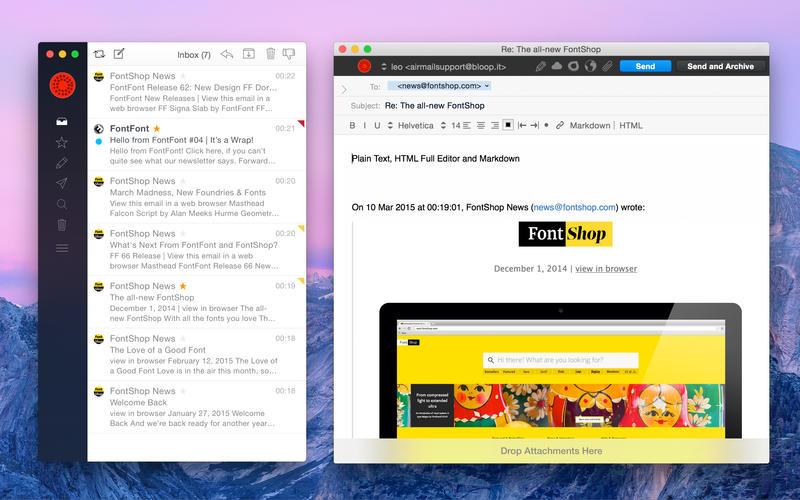Toggle underline formatting in compose window
800x500 pixels.
(377, 126)
